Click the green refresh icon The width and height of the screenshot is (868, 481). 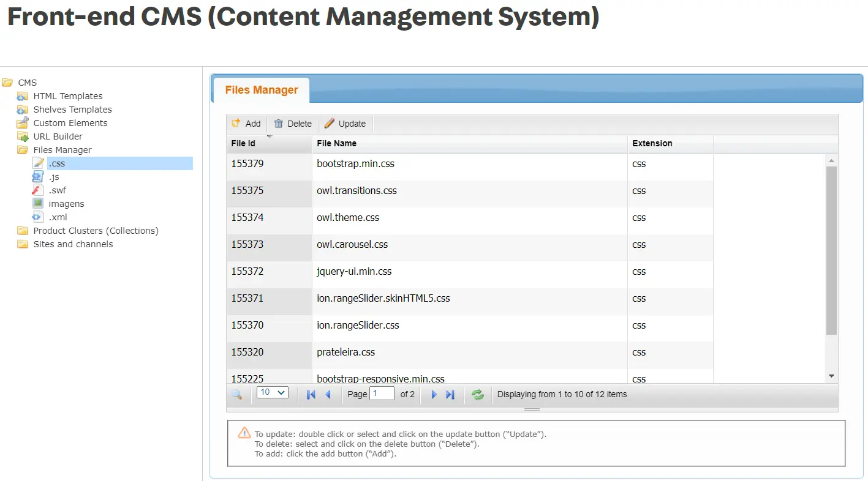[478, 395]
